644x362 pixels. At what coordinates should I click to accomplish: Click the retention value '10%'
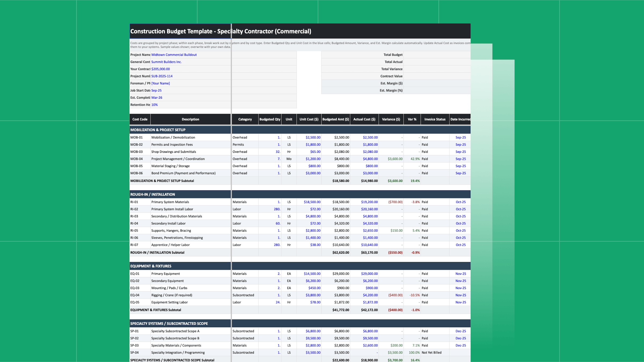(x=155, y=105)
